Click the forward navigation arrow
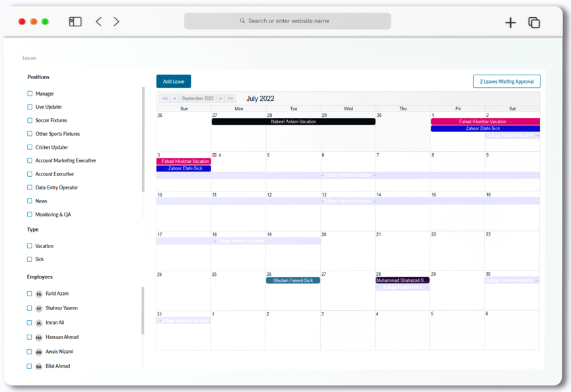This screenshot has height=392, width=571. (x=116, y=21)
